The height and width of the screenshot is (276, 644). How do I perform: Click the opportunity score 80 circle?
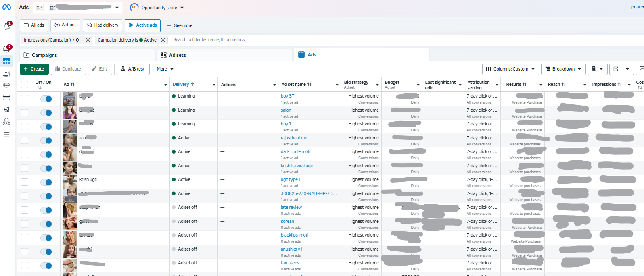134,7
